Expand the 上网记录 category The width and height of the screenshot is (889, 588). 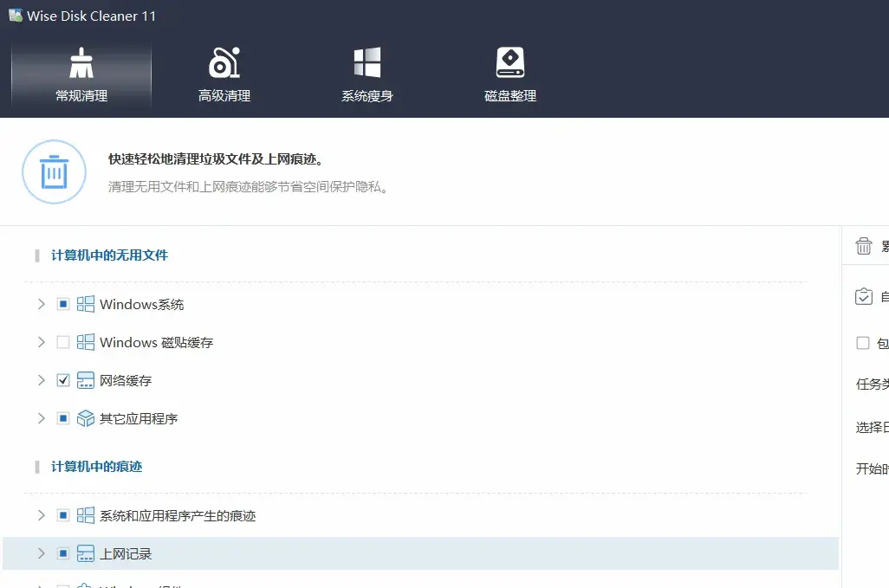click(x=41, y=553)
